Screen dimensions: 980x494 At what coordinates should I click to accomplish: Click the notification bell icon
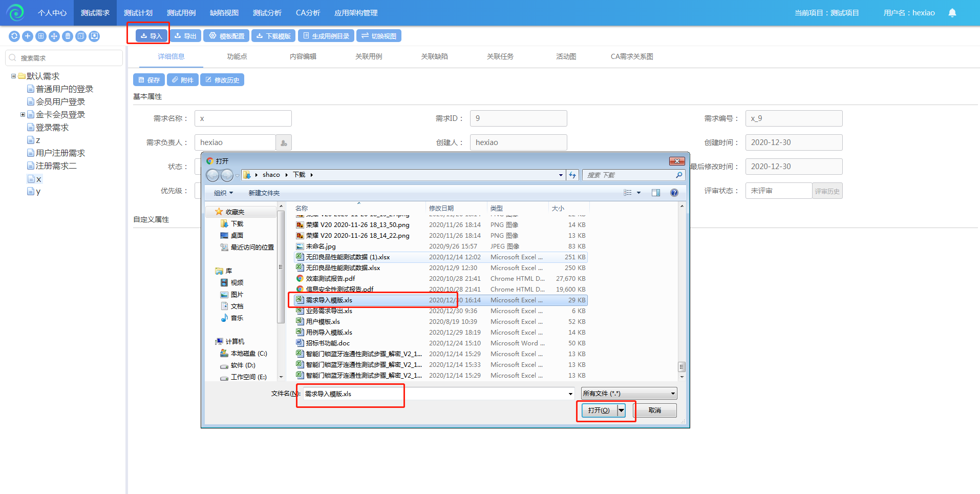[952, 13]
